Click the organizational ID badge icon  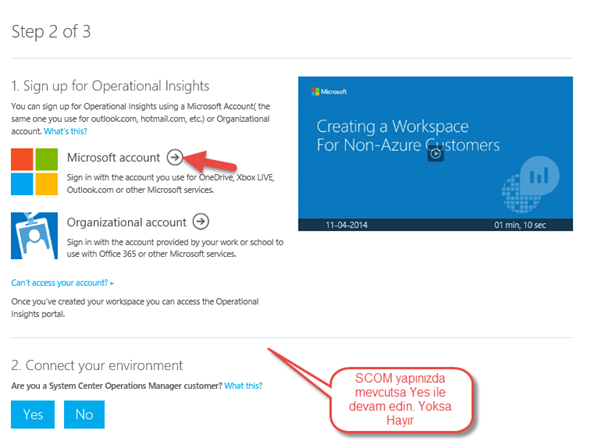click(34, 235)
